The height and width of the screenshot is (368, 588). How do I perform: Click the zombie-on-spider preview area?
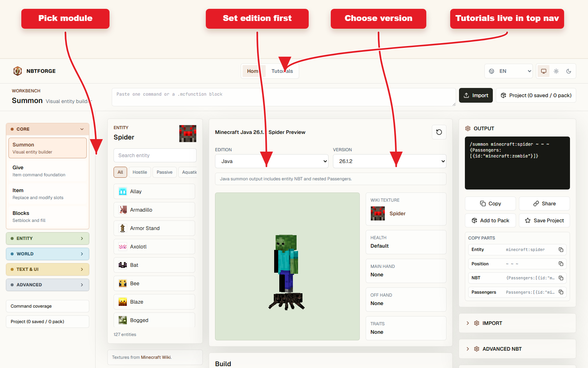[287, 266]
